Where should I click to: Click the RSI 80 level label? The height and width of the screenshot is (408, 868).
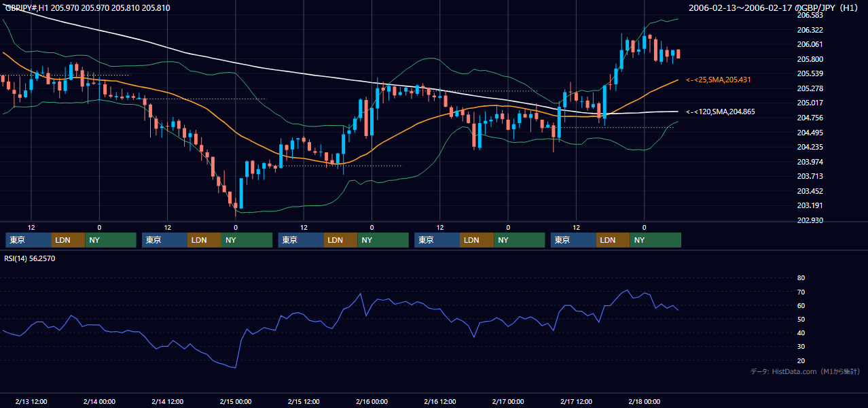(x=801, y=278)
